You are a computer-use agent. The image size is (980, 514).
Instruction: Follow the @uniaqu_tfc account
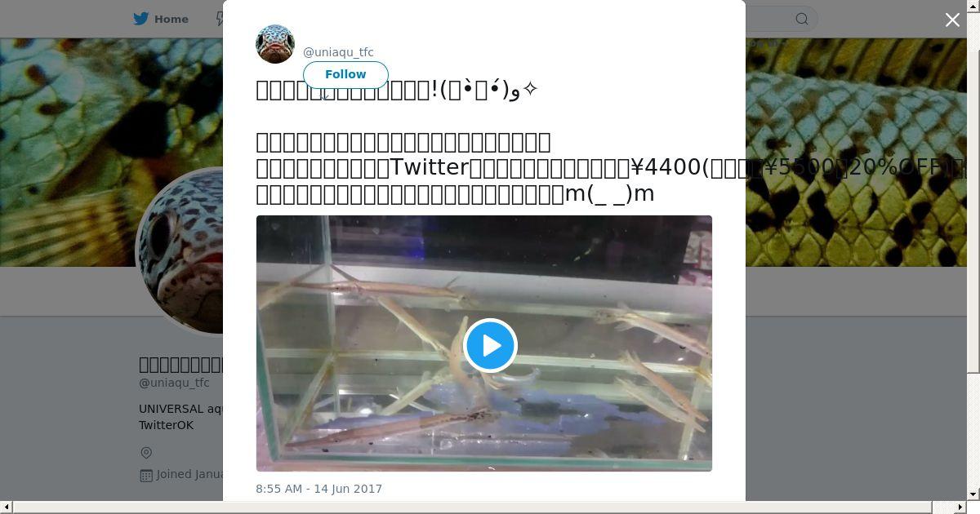[x=345, y=74]
